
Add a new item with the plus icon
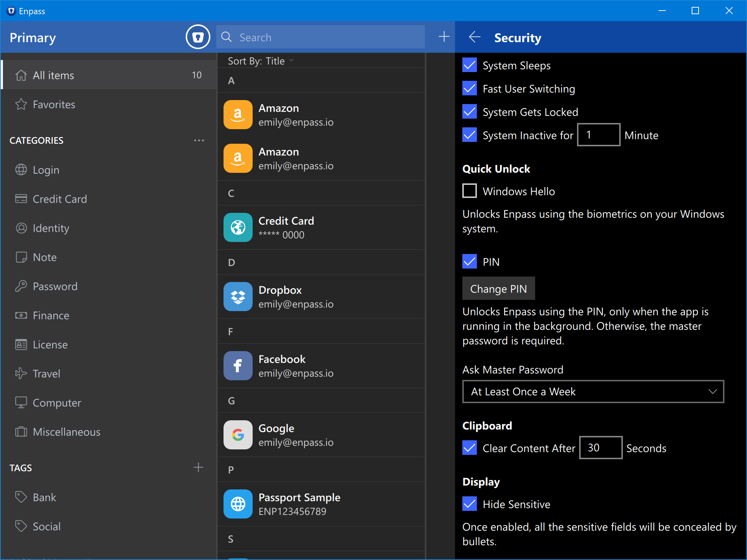tap(444, 37)
